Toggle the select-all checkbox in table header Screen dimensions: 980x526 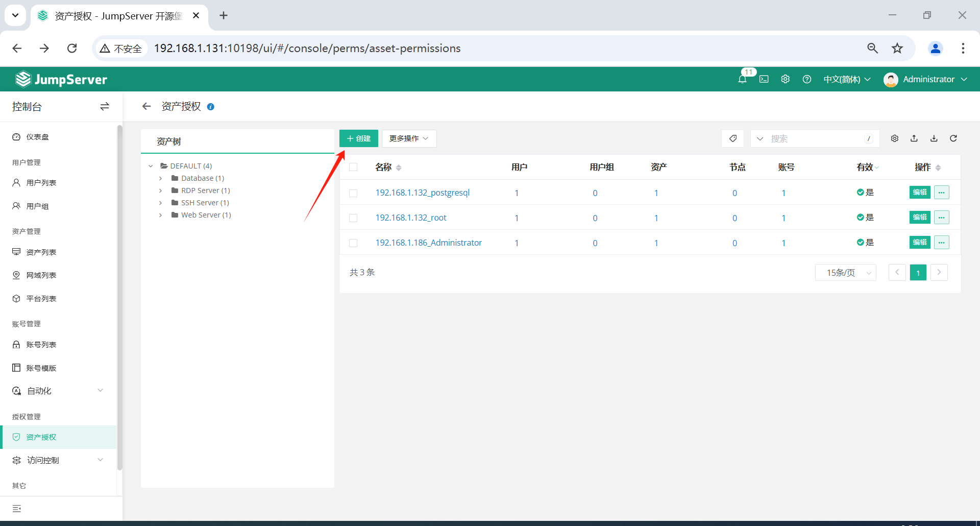pos(353,167)
